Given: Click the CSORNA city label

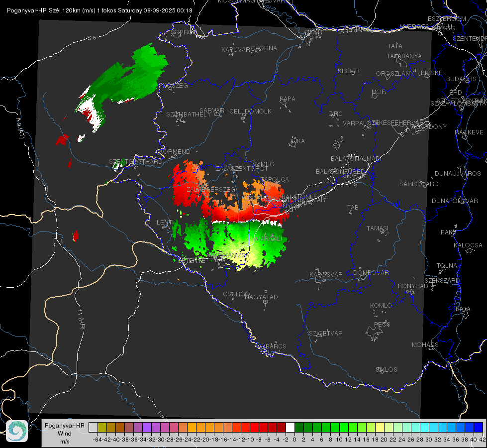Looking at the screenshot, I should [x=264, y=48].
